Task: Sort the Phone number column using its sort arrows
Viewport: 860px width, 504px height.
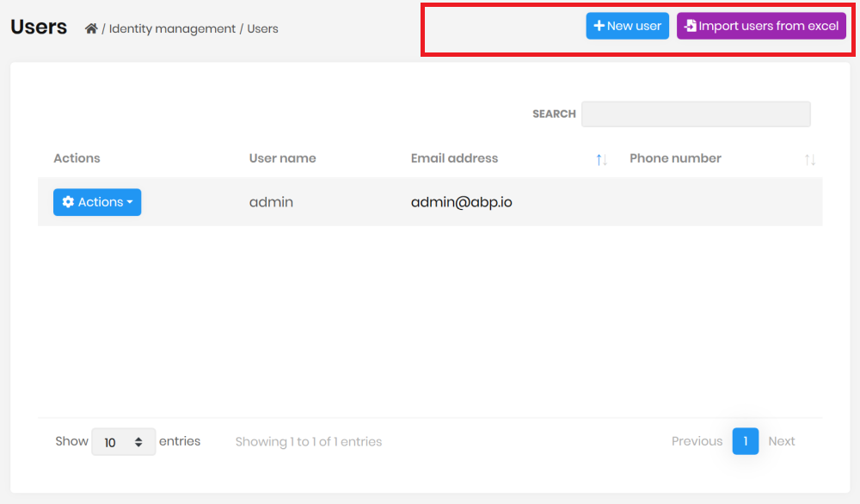Action: [808, 158]
